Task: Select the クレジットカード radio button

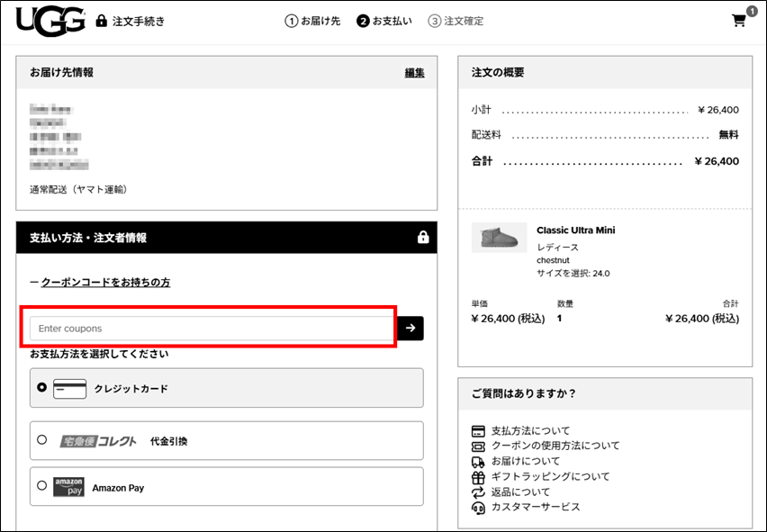Action: point(42,387)
